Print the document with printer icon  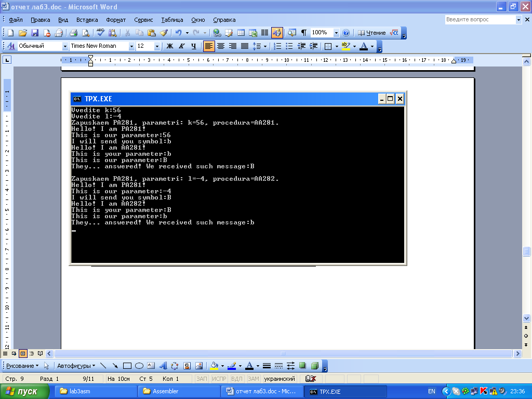point(73,33)
